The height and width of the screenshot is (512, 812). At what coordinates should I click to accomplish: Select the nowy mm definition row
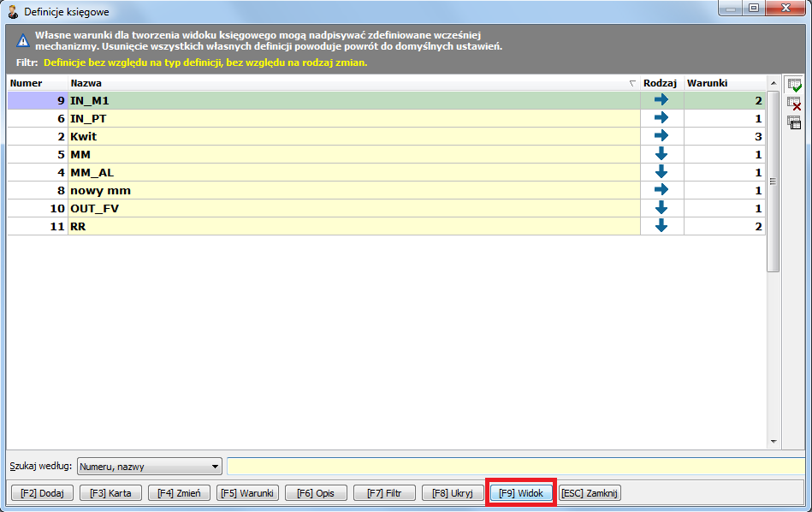[387, 190]
